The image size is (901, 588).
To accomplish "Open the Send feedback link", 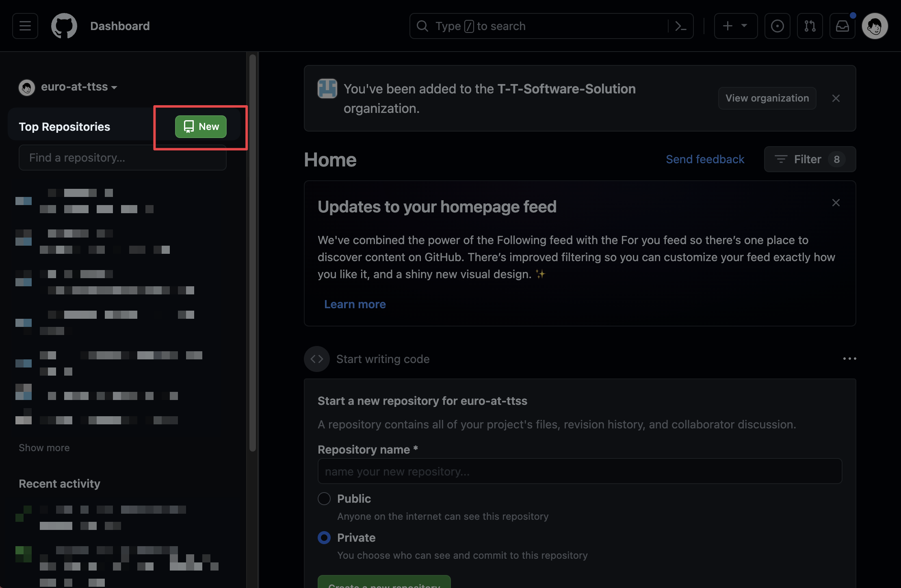I will pos(705,159).
